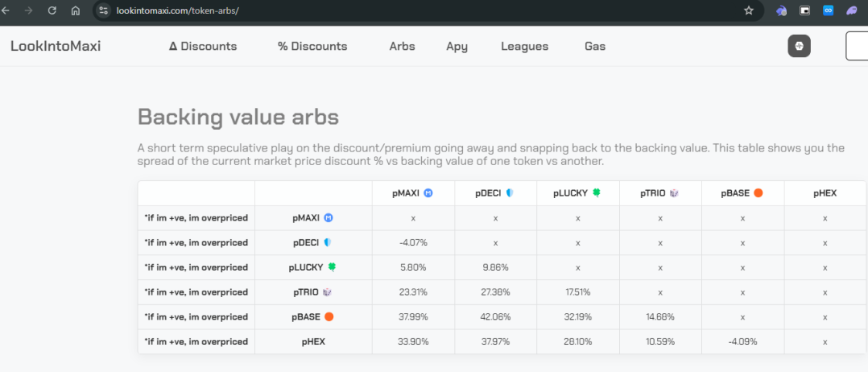Click the blue infinity extension icon
868x372 pixels.
tap(828, 10)
